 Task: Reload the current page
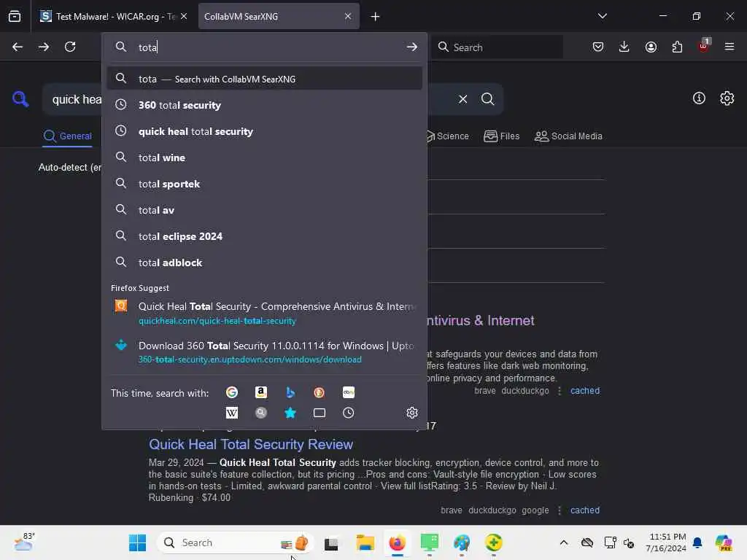tap(70, 47)
